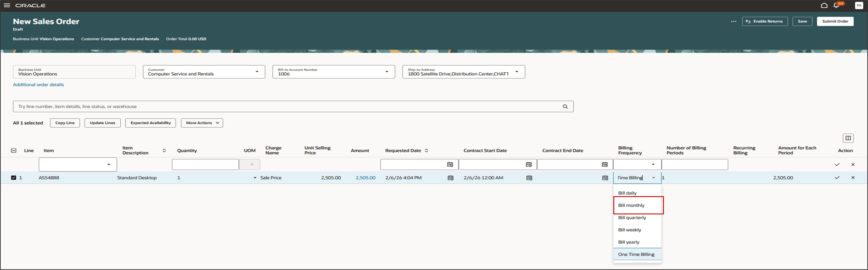The width and height of the screenshot is (868, 270).
Task: Click the search magnifier icon
Action: click(565, 106)
